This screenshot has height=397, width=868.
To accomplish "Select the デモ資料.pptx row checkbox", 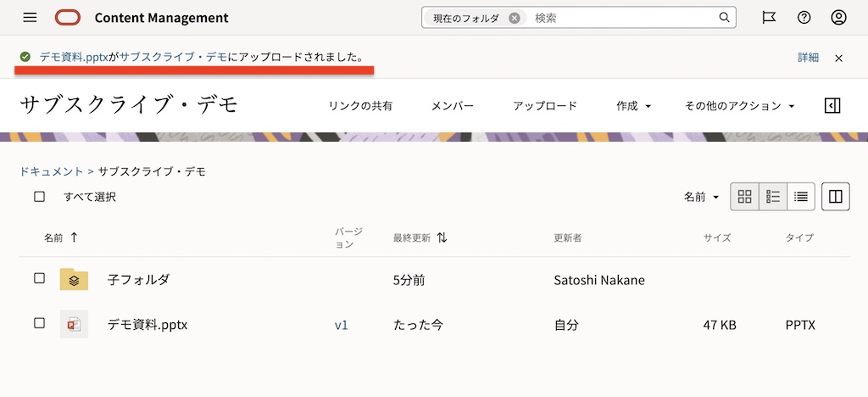I will (x=39, y=323).
